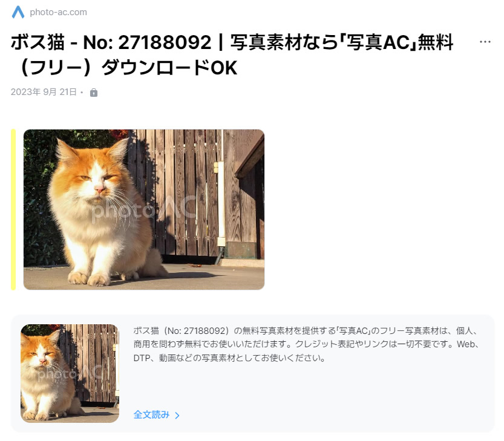504x441 pixels.
Task: Click the lock icon beside the date
Action: 94,93
